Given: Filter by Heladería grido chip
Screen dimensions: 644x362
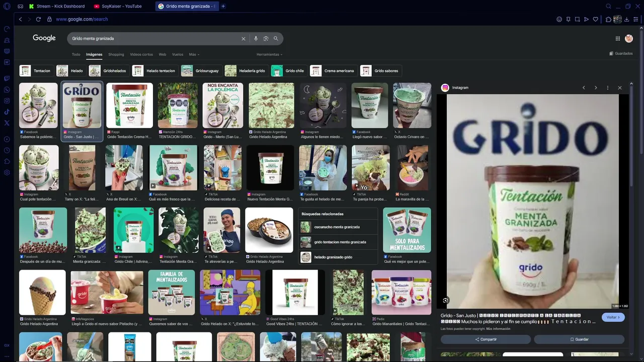Looking at the screenshot, I should 246,71.
